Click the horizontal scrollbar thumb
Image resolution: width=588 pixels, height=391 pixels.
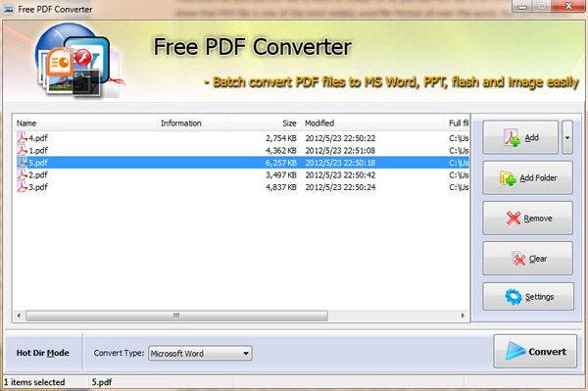176,316
